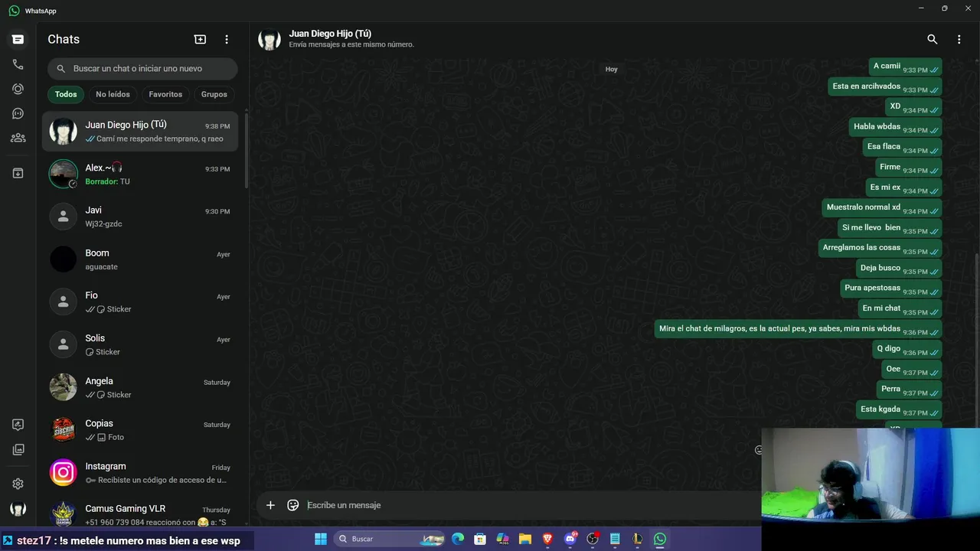Search within the conversation (magnifier icon)
The height and width of the screenshot is (551, 980).
pyautogui.click(x=932, y=39)
